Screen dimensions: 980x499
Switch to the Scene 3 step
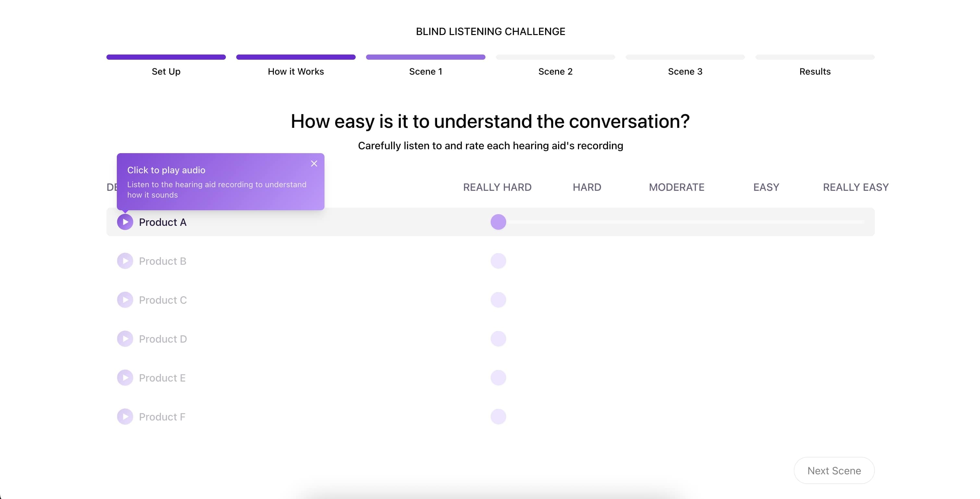click(x=685, y=71)
